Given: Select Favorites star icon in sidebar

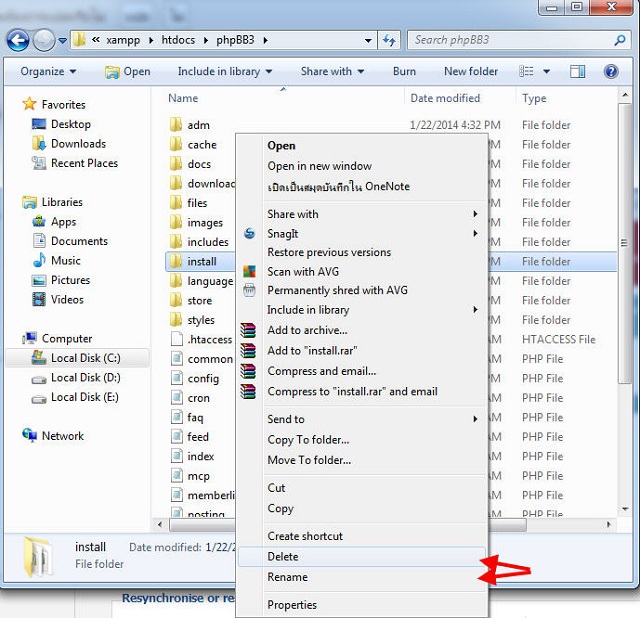Looking at the screenshot, I should pyautogui.click(x=29, y=104).
